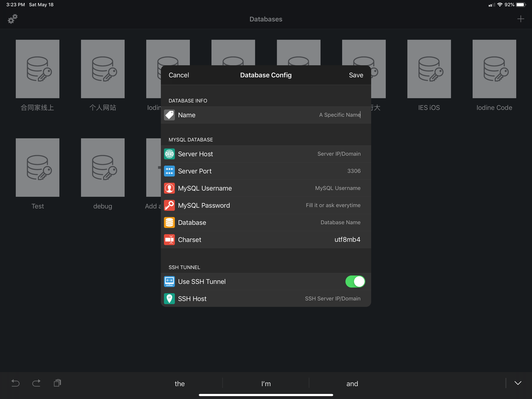Viewport: 532px width, 399px height.
Task: Tap the Wi-Fi status icon
Action: click(x=499, y=4)
